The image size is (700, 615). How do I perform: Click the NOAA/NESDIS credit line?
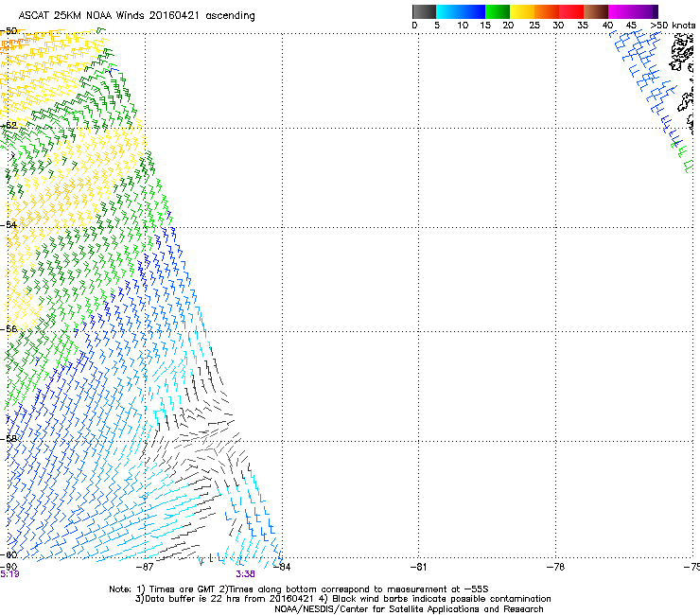point(409,609)
